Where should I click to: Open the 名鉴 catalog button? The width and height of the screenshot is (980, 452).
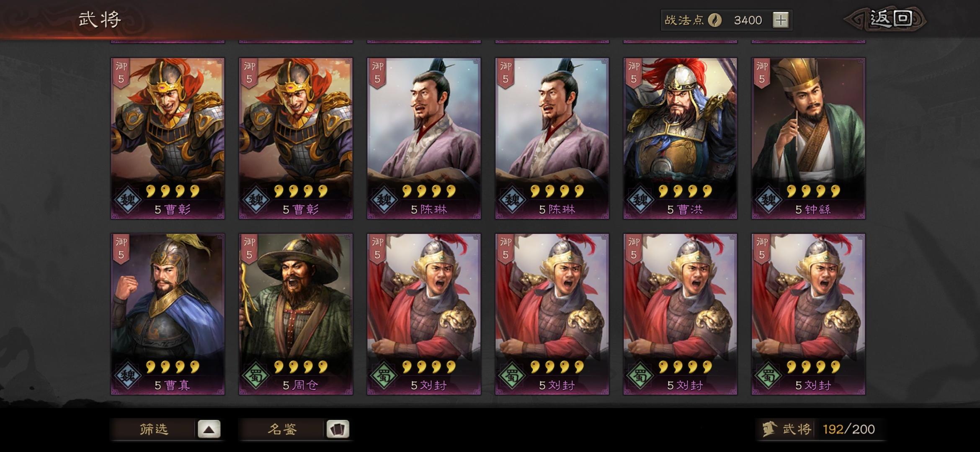pyautogui.click(x=282, y=429)
